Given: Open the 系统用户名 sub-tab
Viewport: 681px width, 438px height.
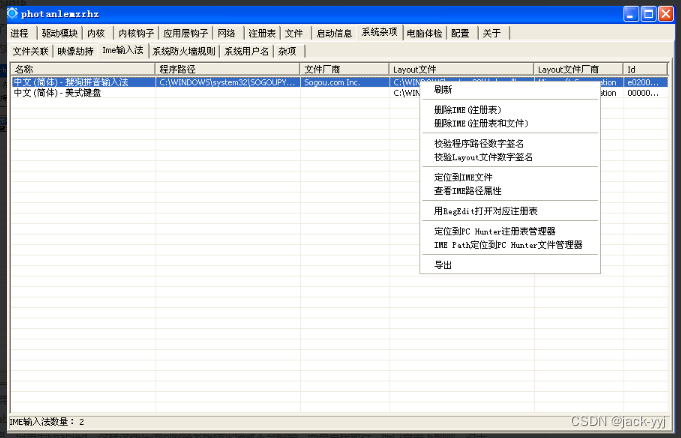Looking at the screenshot, I should click(246, 51).
